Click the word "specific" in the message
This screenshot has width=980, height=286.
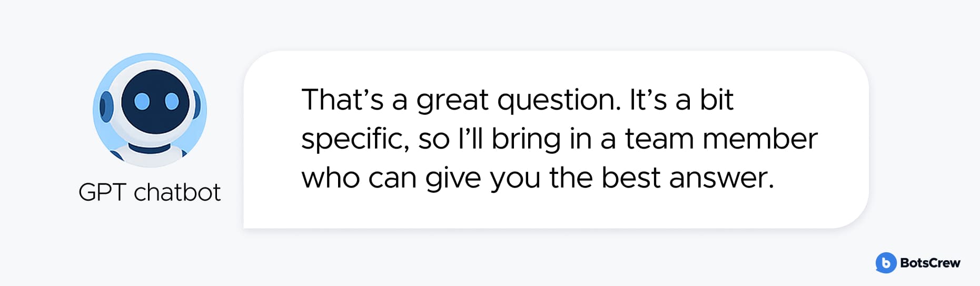pyautogui.click(x=355, y=140)
